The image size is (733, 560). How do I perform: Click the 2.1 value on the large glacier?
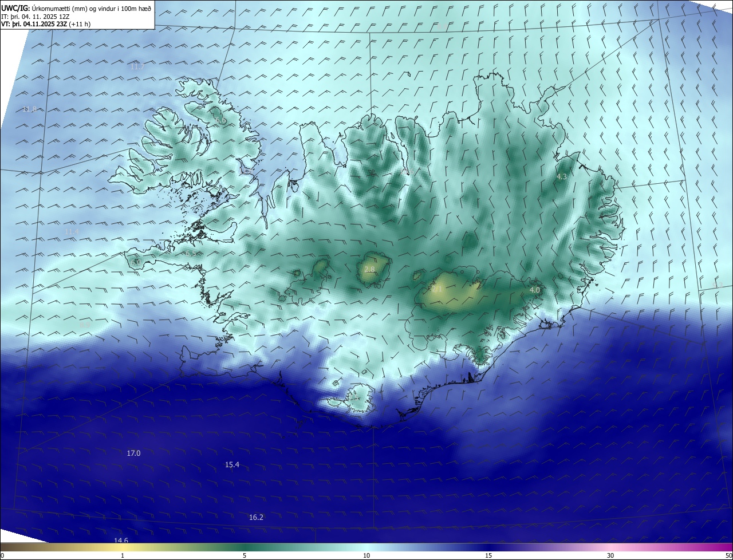[438, 289]
